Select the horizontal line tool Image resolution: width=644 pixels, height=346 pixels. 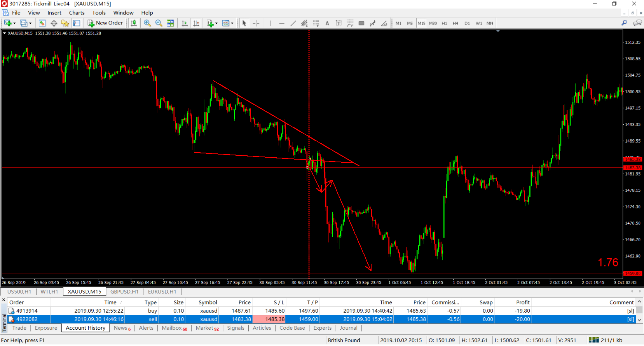pos(282,23)
